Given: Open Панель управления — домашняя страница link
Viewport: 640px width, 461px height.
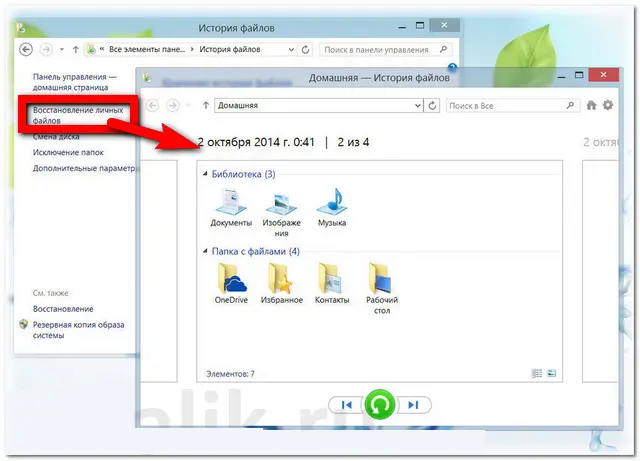Looking at the screenshot, I should pyautogui.click(x=75, y=82).
